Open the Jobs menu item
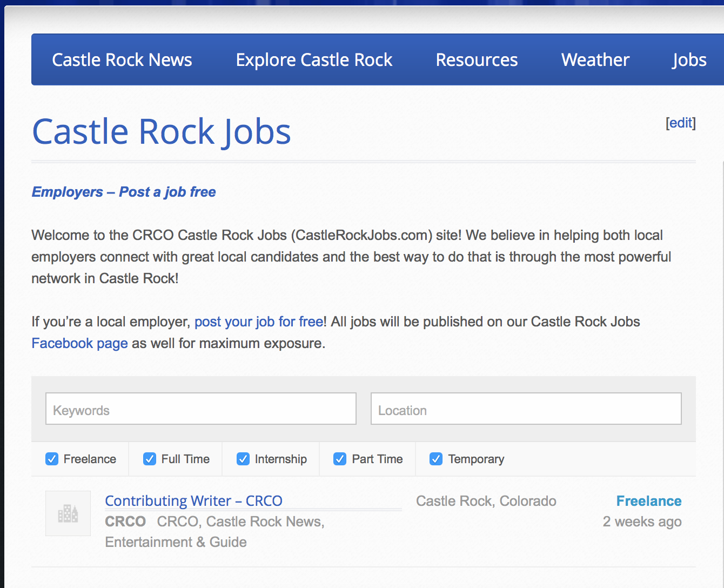The image size is (724, 588). coord(689,59)
